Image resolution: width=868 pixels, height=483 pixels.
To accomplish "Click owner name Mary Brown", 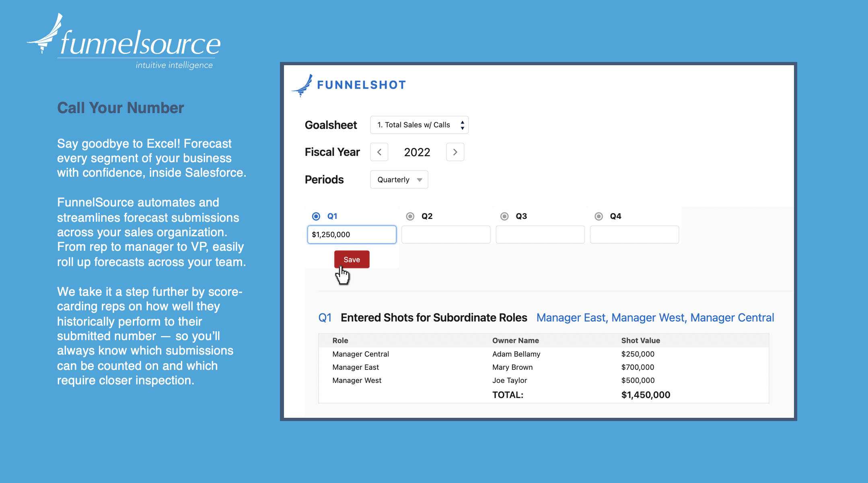I will point(512,367).
